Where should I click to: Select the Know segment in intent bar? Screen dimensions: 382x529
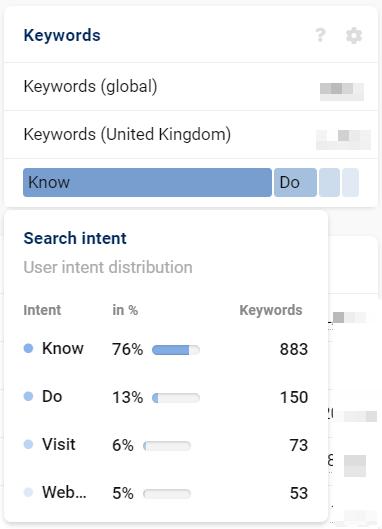click(x=147, y=183)
